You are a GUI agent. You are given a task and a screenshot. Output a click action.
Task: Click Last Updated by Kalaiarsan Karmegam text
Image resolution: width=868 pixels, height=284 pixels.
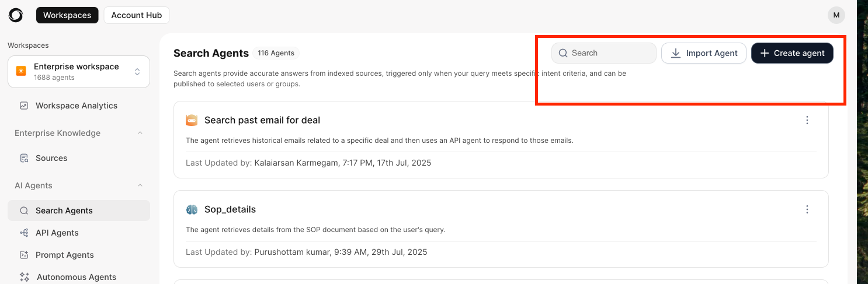pos(308,163)
